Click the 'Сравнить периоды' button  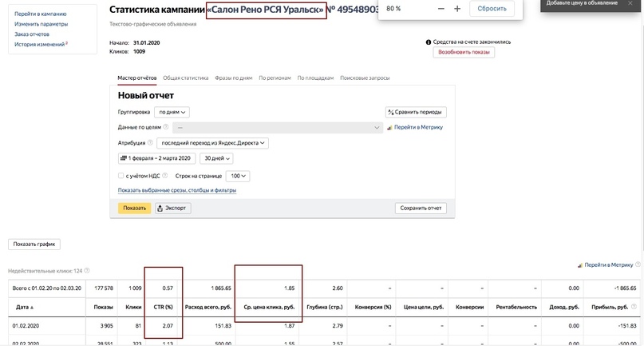tap(416, 112)
